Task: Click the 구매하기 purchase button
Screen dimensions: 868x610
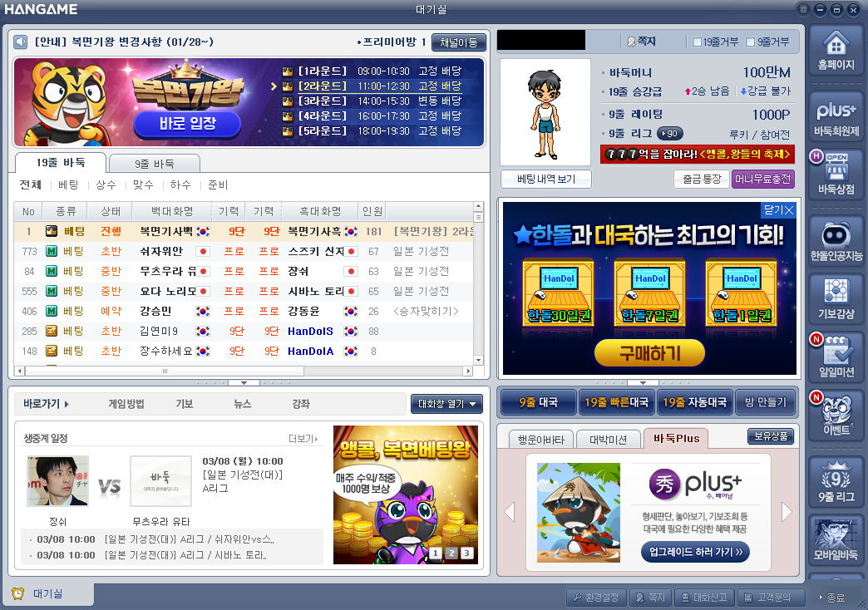Action: click(649, 353)
